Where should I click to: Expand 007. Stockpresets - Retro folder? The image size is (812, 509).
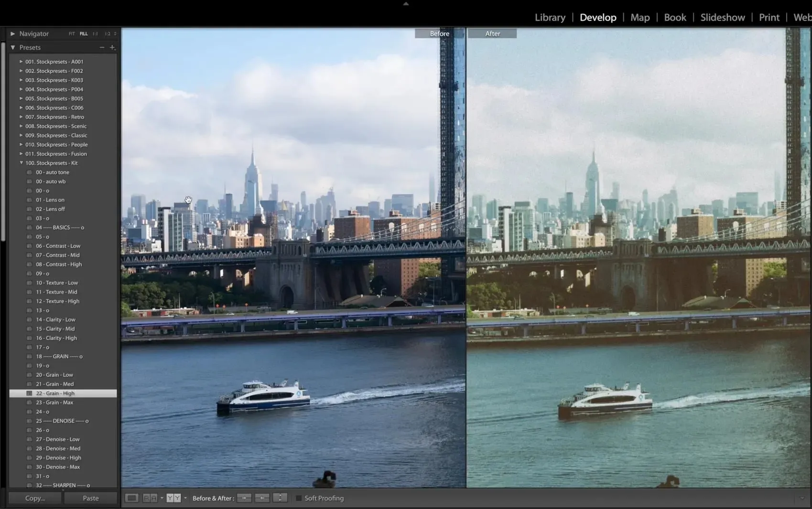pos(21,117)
